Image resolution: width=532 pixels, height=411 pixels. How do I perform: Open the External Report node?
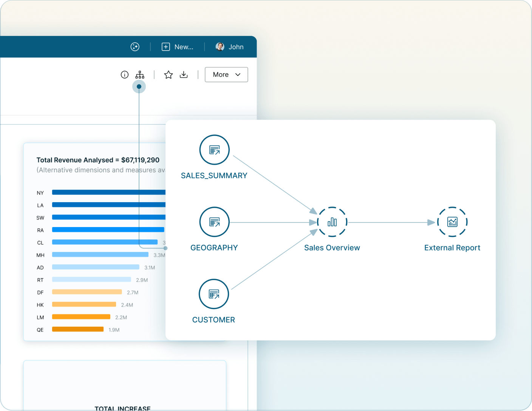tap(452, 222)
